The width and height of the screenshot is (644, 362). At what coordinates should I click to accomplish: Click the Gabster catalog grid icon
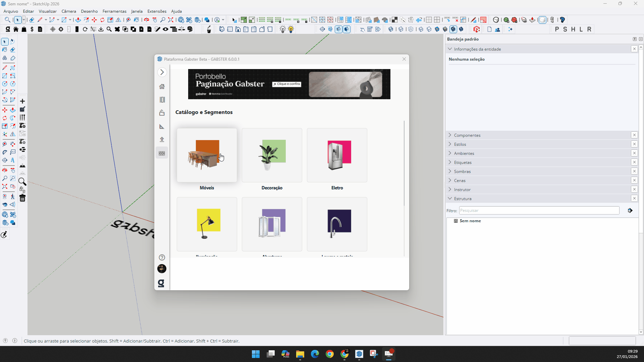tap(162, 154)
